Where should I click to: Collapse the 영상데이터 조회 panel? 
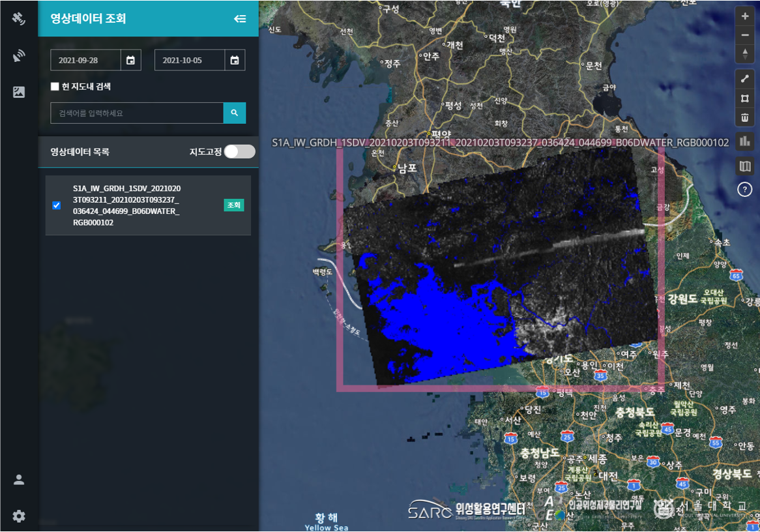click(240, 18)
